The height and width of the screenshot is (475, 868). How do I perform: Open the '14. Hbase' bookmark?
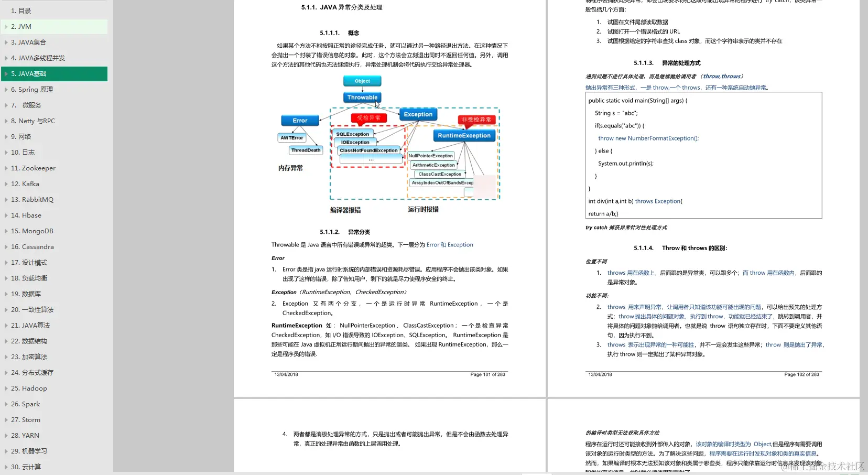pyautogui.click(x=26, y=215)
